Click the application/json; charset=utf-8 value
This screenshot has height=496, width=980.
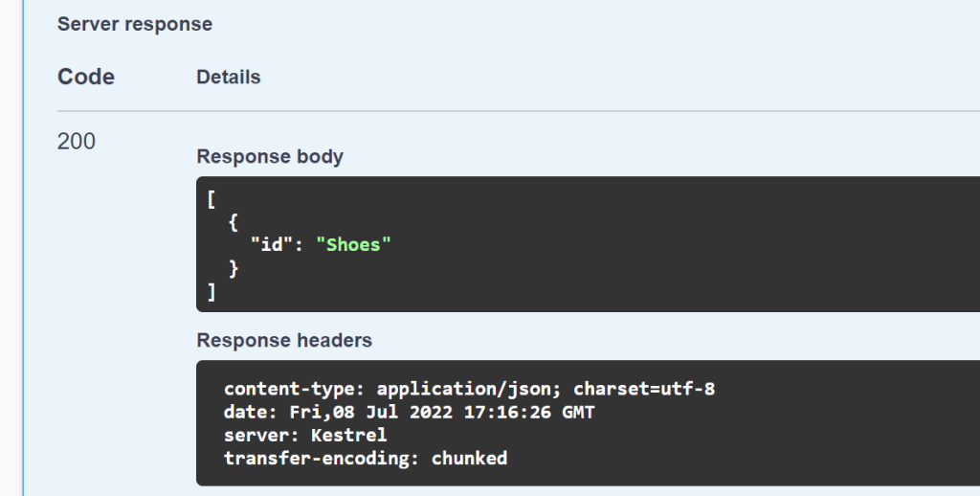pos(546,390)
